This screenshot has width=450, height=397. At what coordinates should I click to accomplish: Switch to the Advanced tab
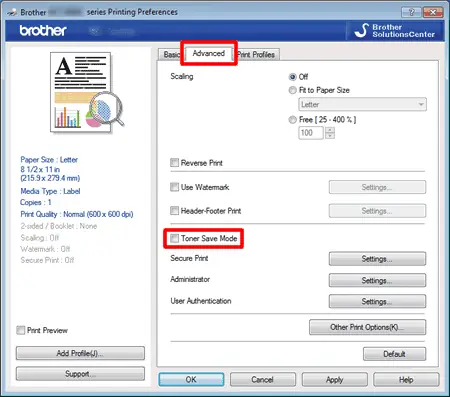(209, 53)
